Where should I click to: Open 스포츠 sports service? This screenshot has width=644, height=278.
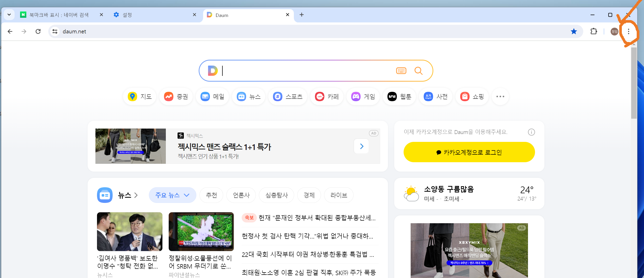pyautogui.click(x=288, y=96)
